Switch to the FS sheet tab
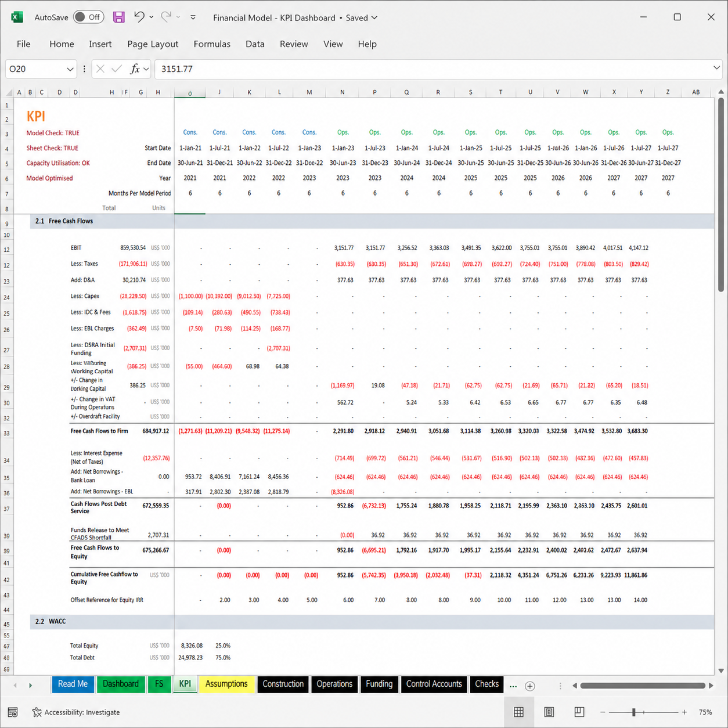 [159, 684]
